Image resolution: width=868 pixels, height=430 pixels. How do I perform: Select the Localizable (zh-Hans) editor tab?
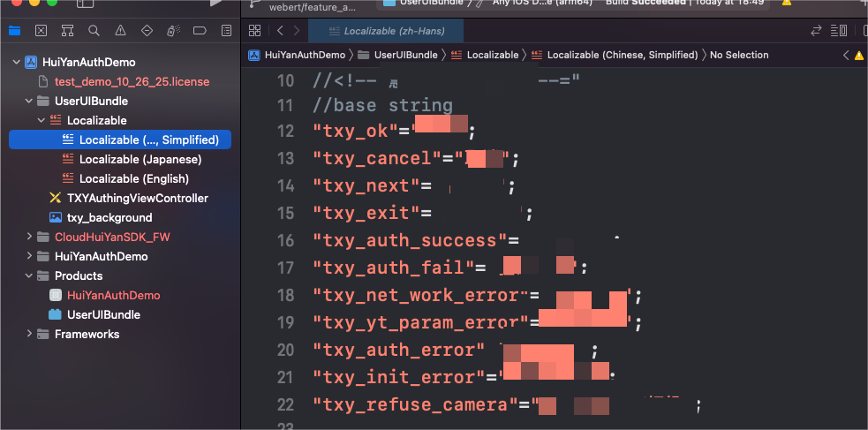click(386, 31)
